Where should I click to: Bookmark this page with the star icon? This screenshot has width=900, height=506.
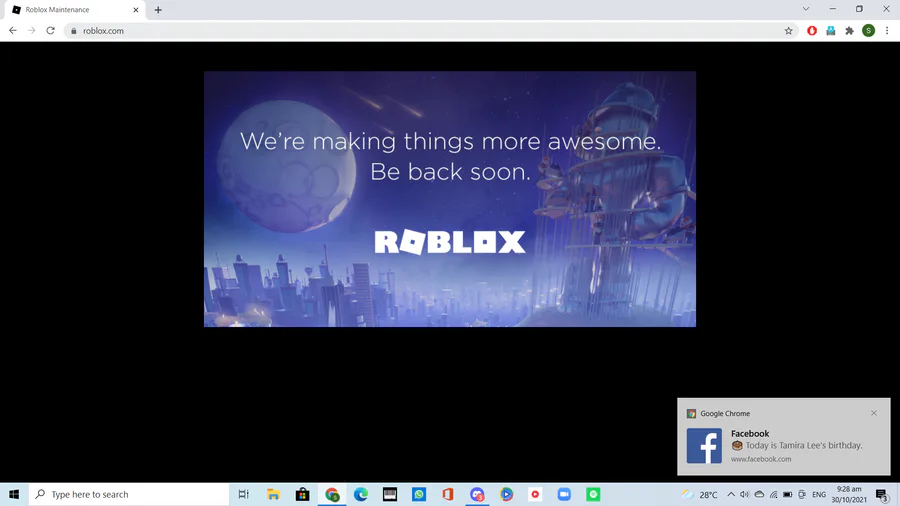pyautogui.click(x=789, y=31)
